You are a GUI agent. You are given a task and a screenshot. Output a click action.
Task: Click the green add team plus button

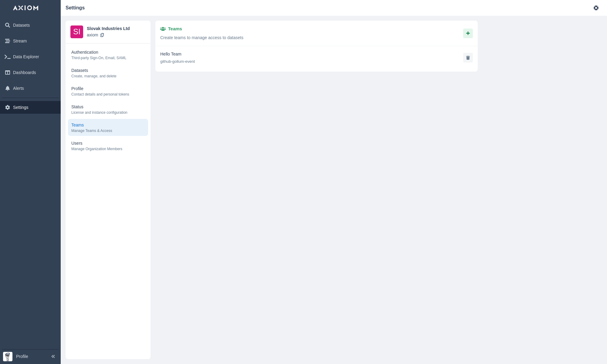click(468, 33)
